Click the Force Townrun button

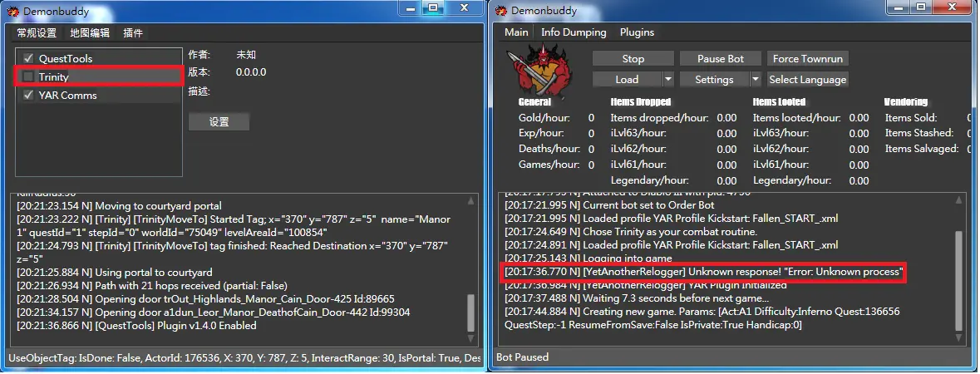(807, 59)
